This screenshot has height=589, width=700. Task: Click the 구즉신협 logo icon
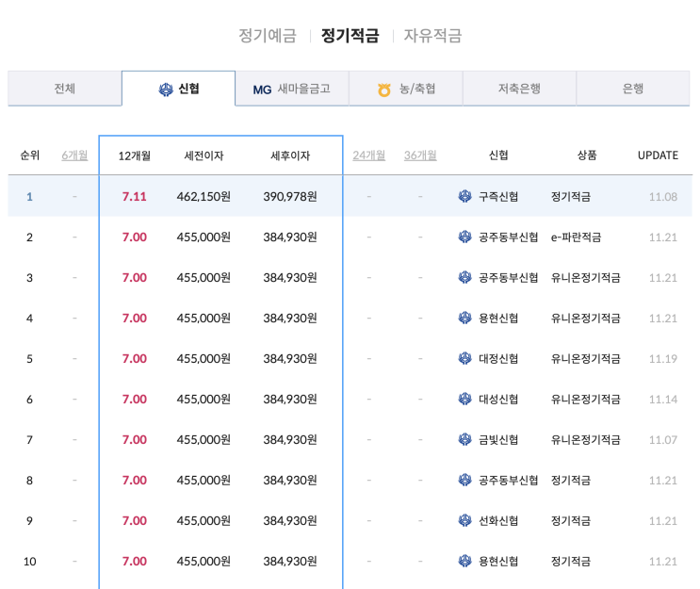tap(464, 196)
